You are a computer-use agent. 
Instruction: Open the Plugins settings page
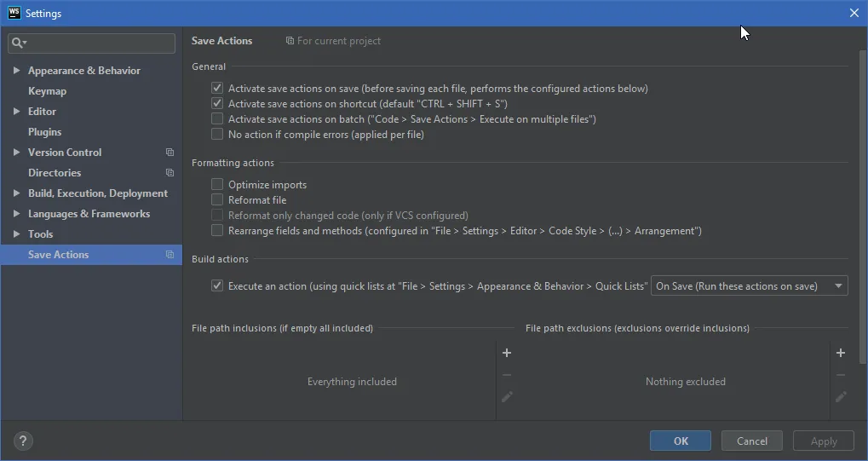coord(44,132)
